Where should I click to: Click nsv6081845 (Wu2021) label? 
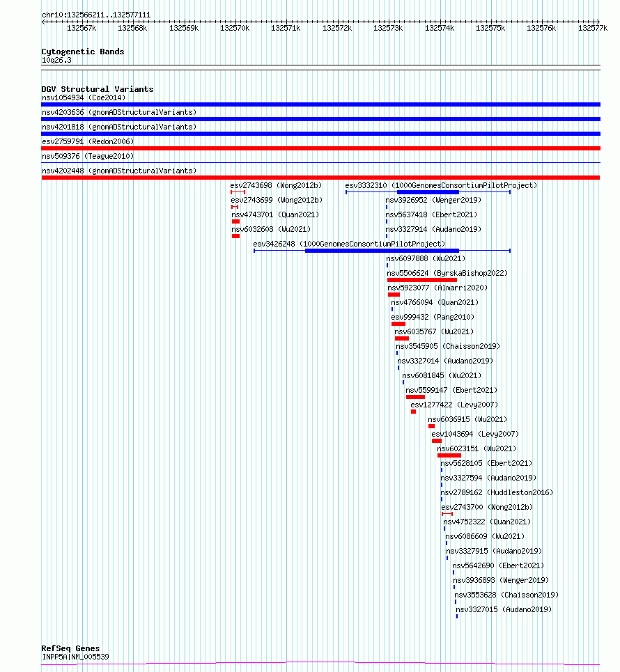[x=442, y=375]
